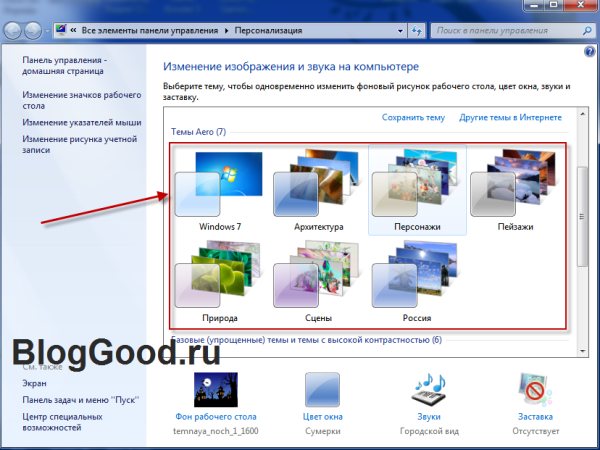Select the Природа theme
Screen dimensions: 600x450
(x=220, y=282)
